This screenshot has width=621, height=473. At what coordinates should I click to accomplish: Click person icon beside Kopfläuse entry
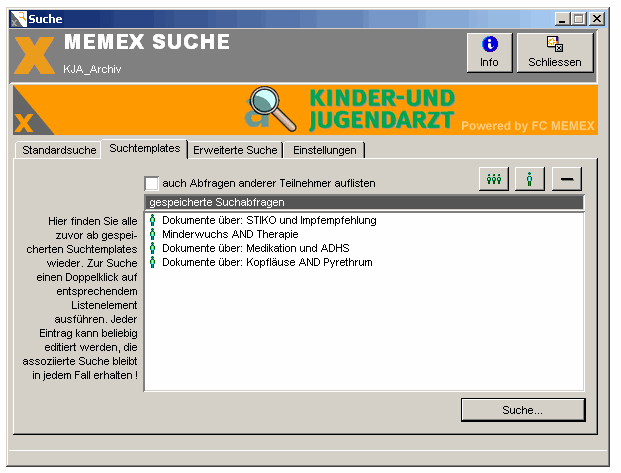coord(153,262)
